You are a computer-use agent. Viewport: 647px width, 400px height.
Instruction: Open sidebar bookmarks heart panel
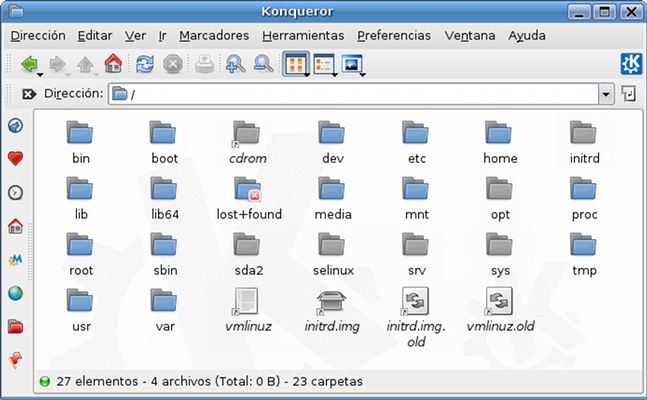[x=16, y=159]
